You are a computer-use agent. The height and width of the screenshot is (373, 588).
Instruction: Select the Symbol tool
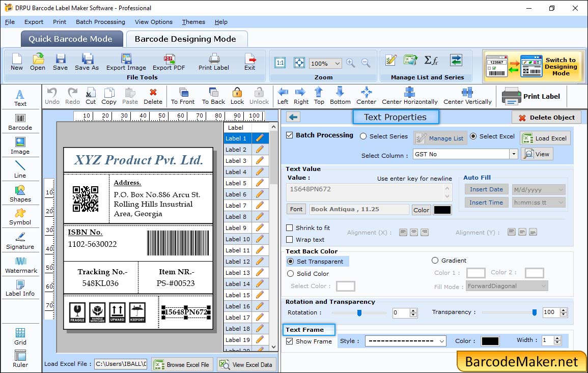[x=20, y=217]
